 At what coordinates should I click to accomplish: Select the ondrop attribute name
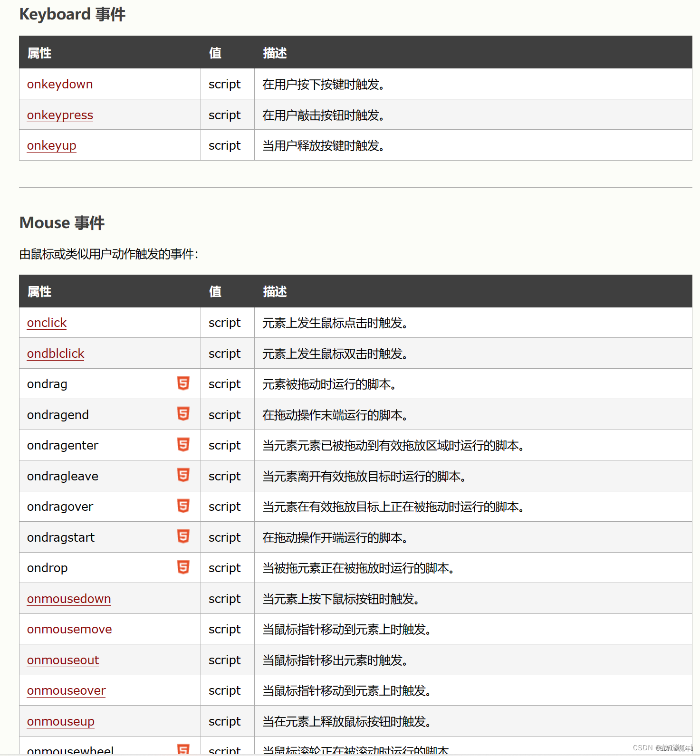pos(48,568)
